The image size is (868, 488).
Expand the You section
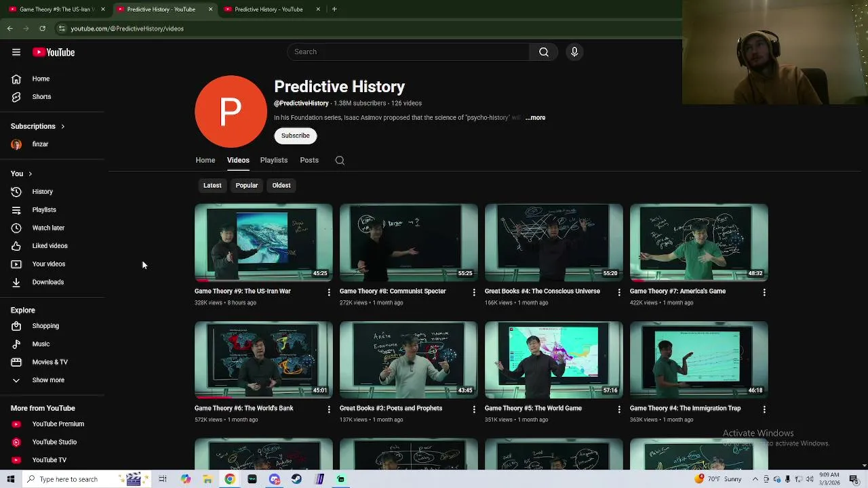[x=21, y=174]
